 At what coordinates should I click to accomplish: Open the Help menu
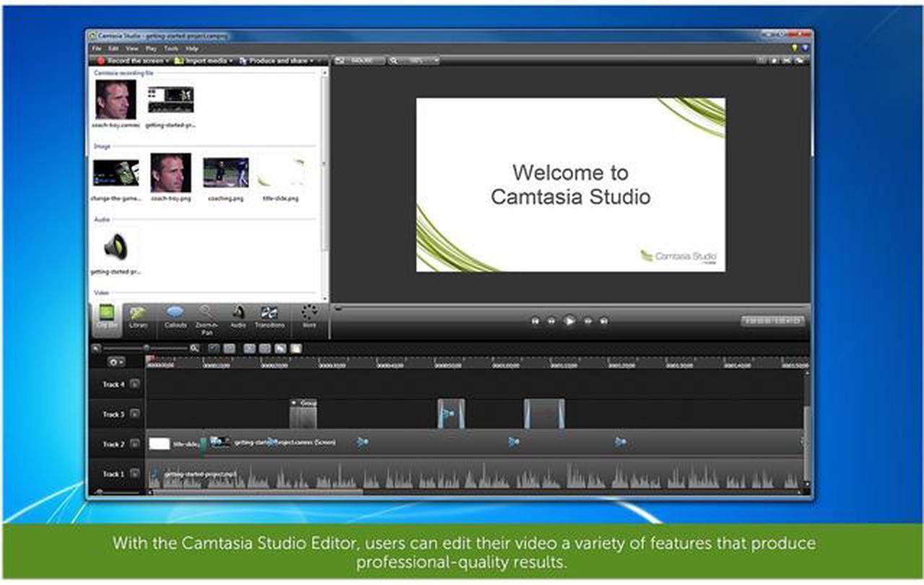192,48
